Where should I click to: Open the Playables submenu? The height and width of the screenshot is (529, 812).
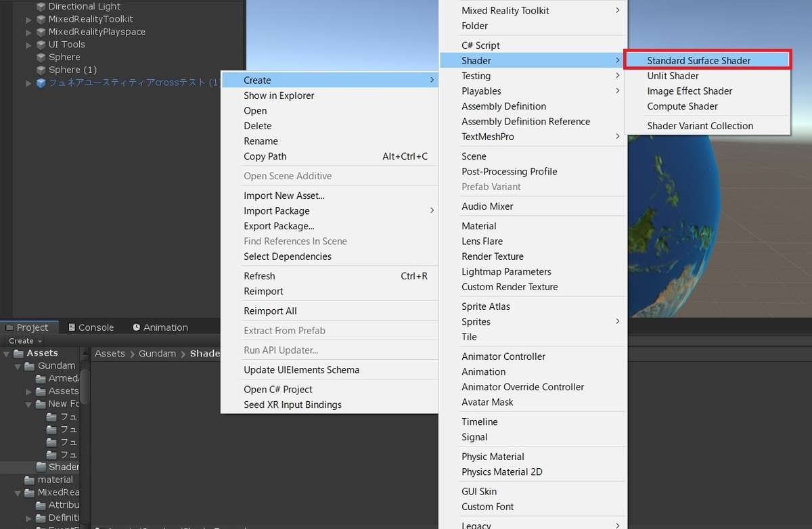click(x=533, y=91)
